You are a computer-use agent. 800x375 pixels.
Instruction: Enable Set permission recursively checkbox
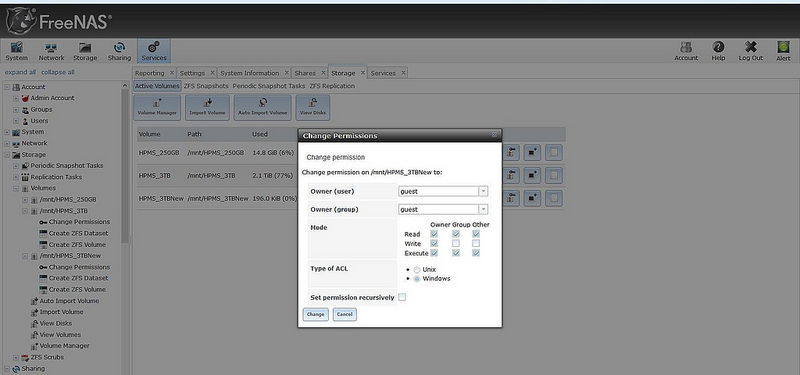click(x=402, y=297)
